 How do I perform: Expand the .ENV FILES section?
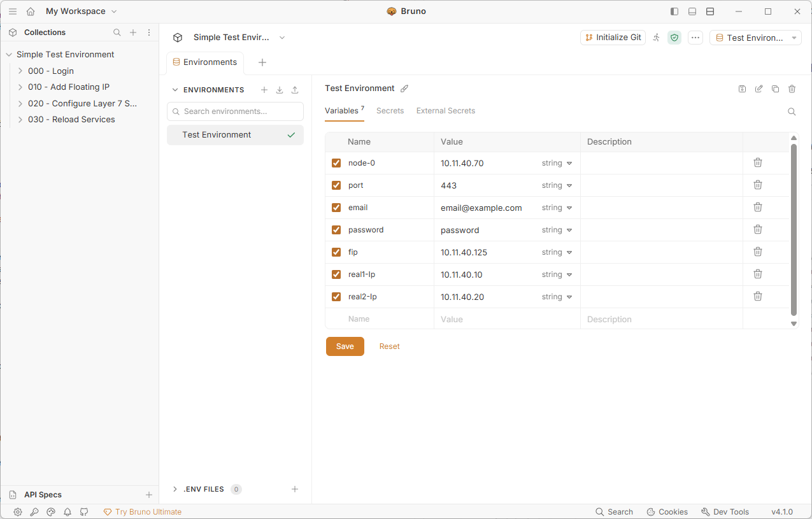pos(175,489)
